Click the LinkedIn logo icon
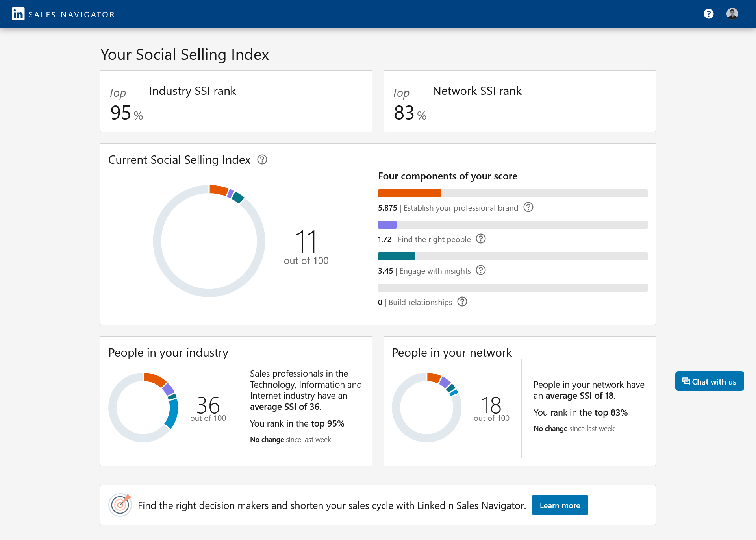This screenshot has width=756, height=540. [18, 14]
